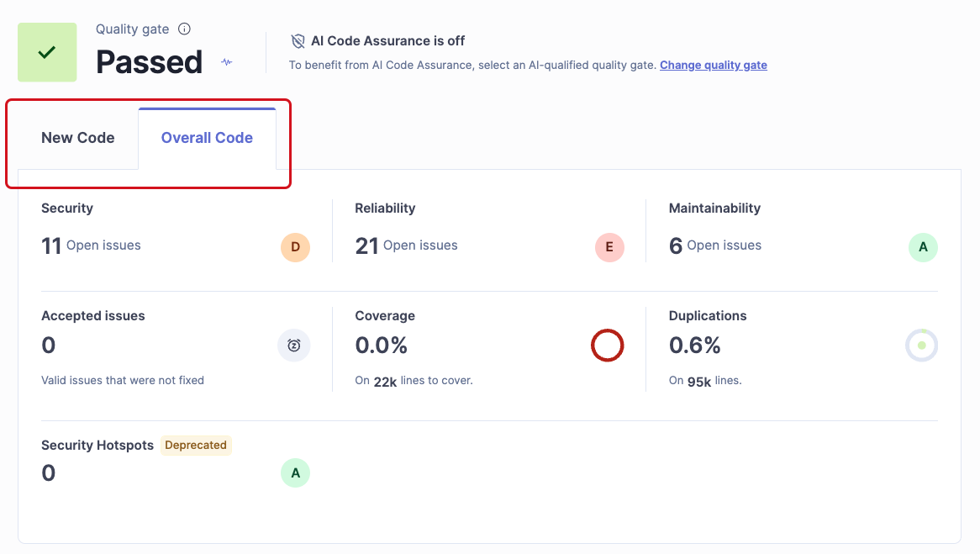The image size is (980, 554).
Task: Open the activity pulse icon beside Passed
Action: [226, 62]
